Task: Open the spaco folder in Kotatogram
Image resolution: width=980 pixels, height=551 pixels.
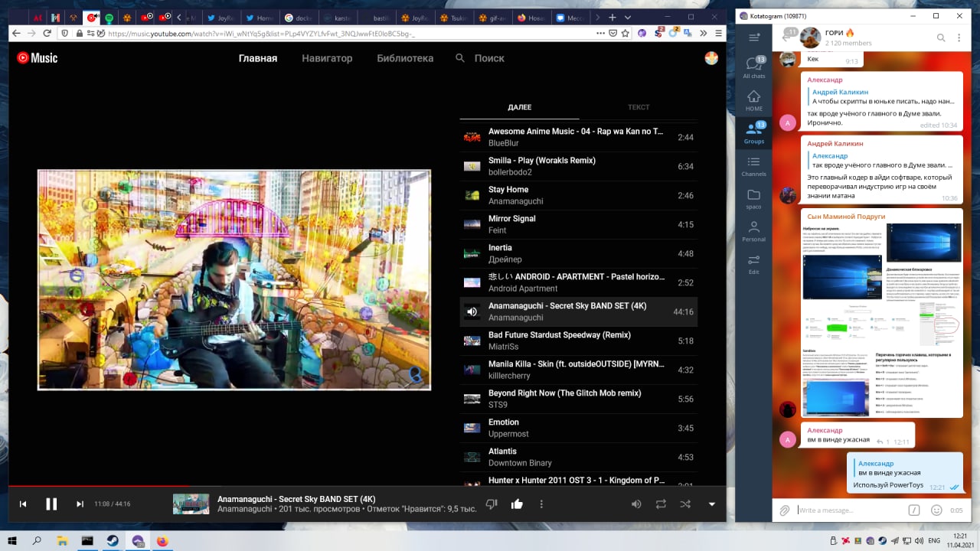Action: [x=754, y=199]
